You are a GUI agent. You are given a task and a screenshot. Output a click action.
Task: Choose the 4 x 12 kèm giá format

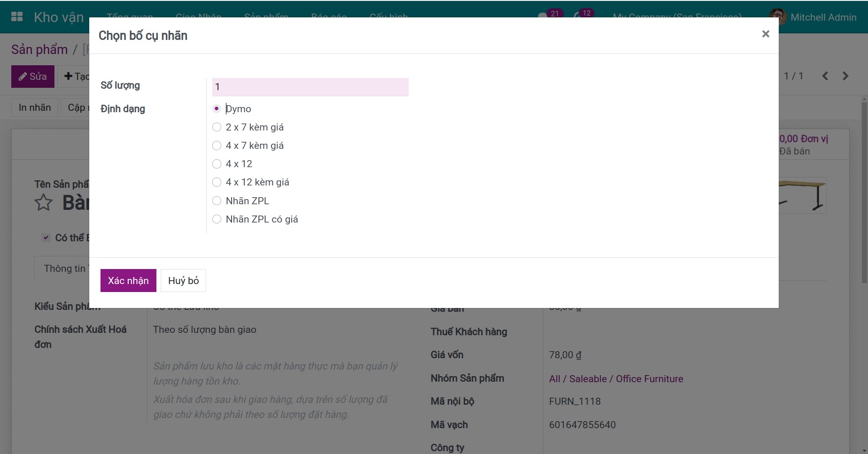click(217, 182)
